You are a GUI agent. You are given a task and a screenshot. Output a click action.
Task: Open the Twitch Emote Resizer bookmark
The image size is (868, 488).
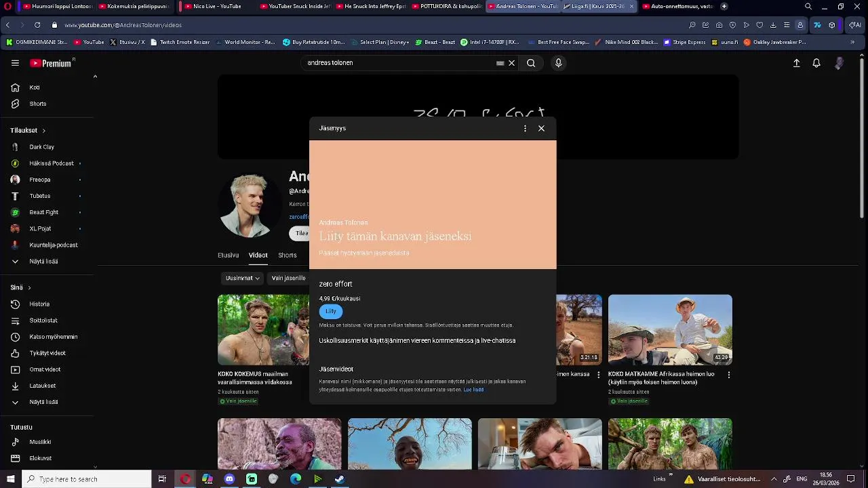click(180, 42)
